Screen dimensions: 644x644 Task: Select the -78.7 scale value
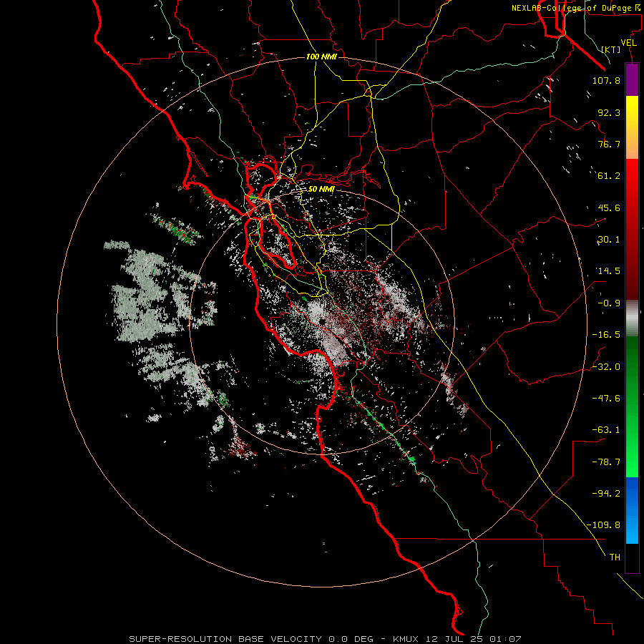point(606,462)
